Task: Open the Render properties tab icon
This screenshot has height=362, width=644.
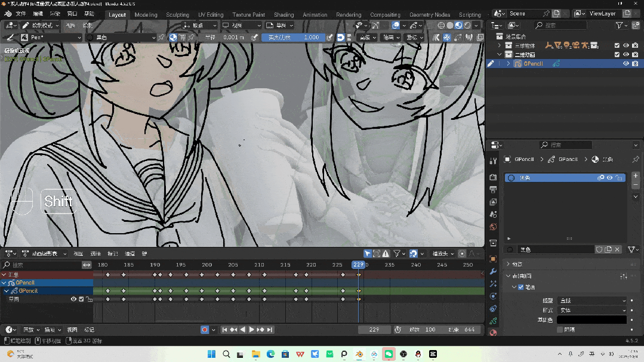Action: 493,177
